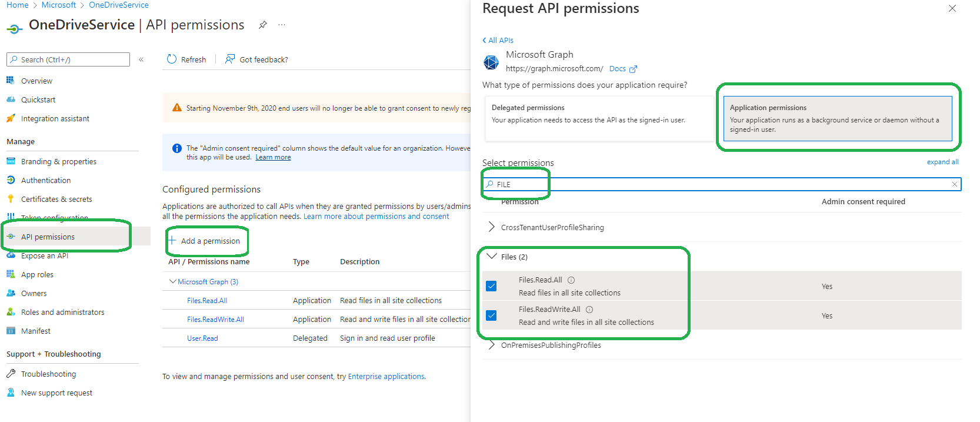Click OneDriveService breadcrumb link
Image resolution: width=980 pixels, height=422 pixels.
(119, 5)
